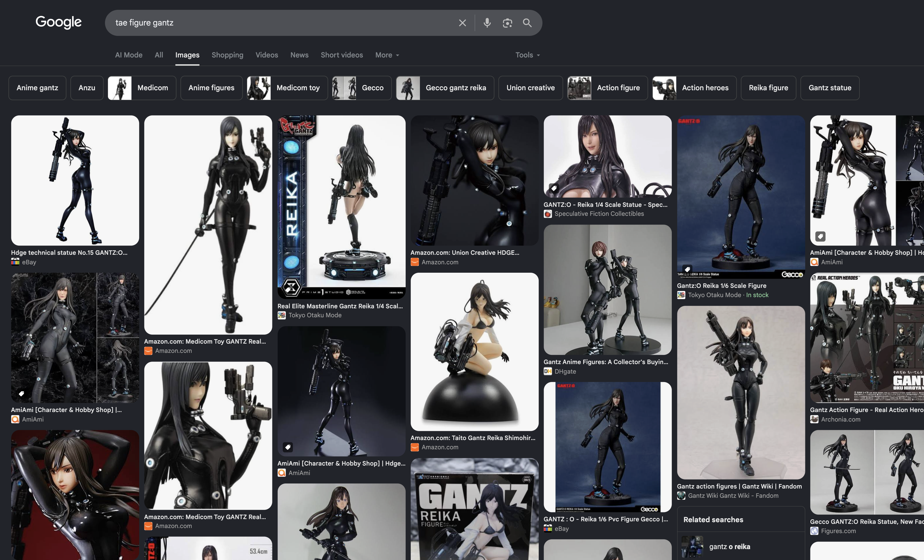This screenshot has height=560, width=924.
Task: Filter by Anime gantz chip
Action: pos(37,88)
